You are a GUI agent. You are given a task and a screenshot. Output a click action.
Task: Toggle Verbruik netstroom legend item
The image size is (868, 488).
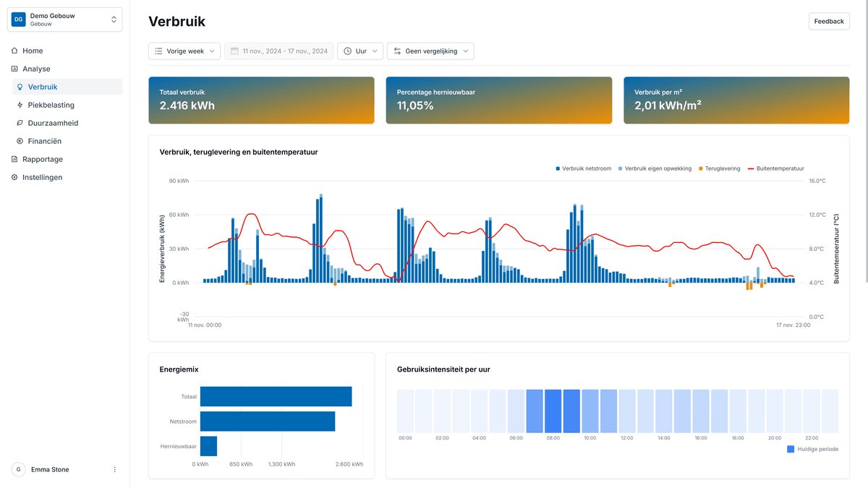pyautogui.click(x=584, y=168)
